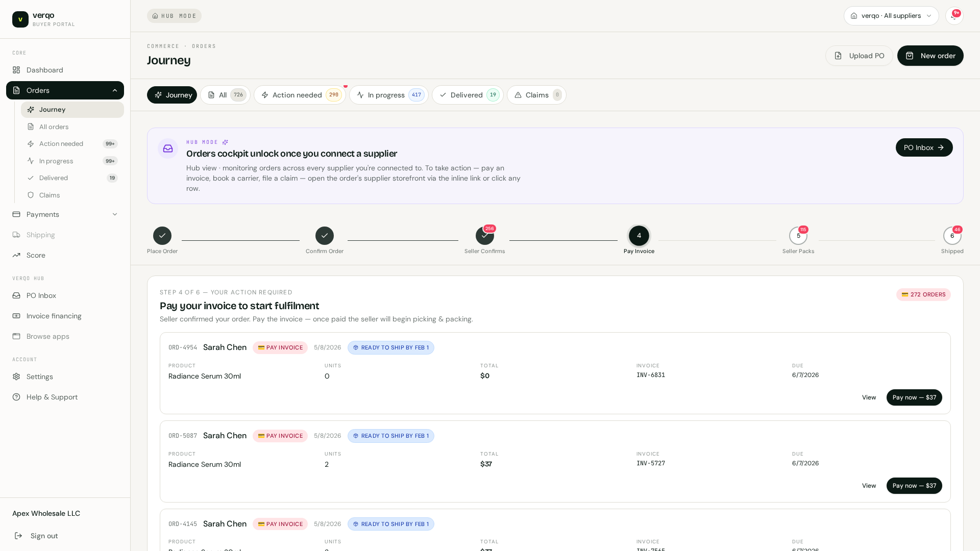Click Pay Invoice tag on ORD-5087
The image size is (980, 551).
click(x=280, y=436)
